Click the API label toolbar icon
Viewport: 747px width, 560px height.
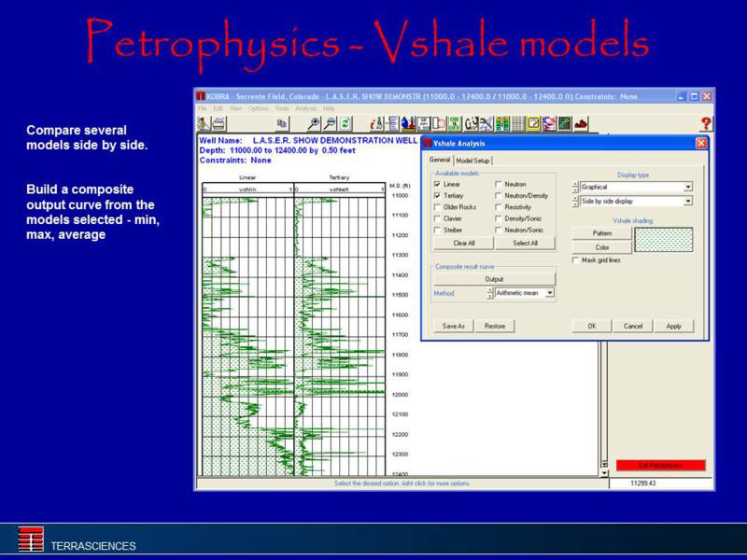click(x=423, y=124)
